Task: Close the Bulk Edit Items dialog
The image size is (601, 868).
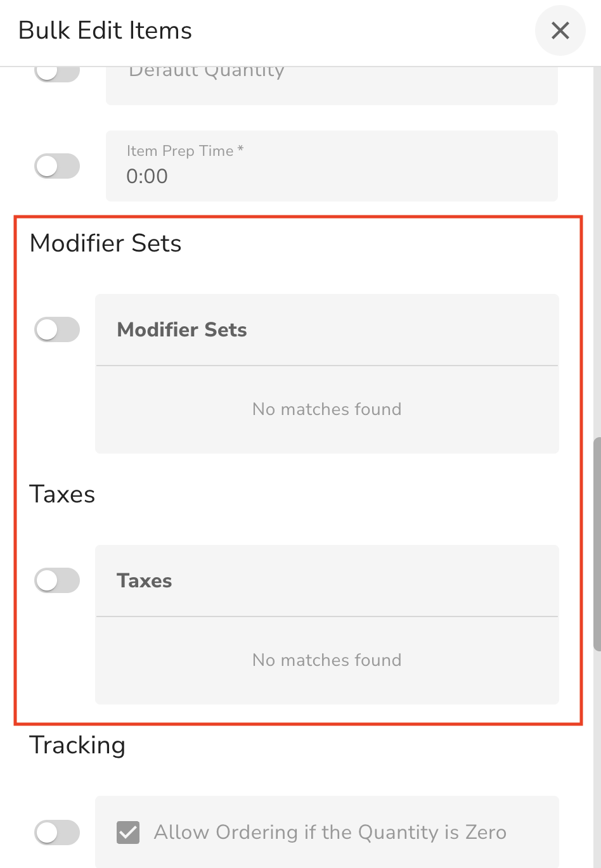Action: click(560, 30)
